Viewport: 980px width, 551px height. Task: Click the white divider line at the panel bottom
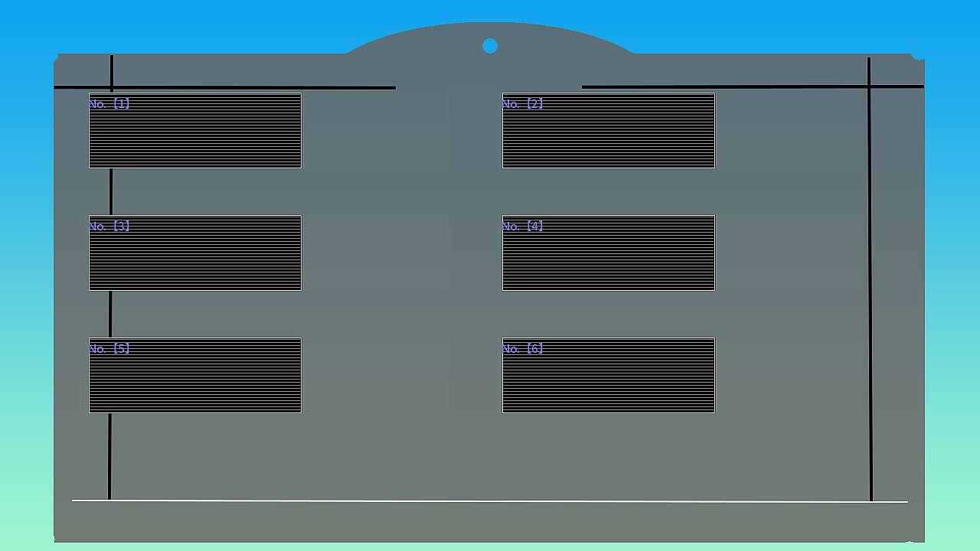pyautogui.click(x=490, y=501)
